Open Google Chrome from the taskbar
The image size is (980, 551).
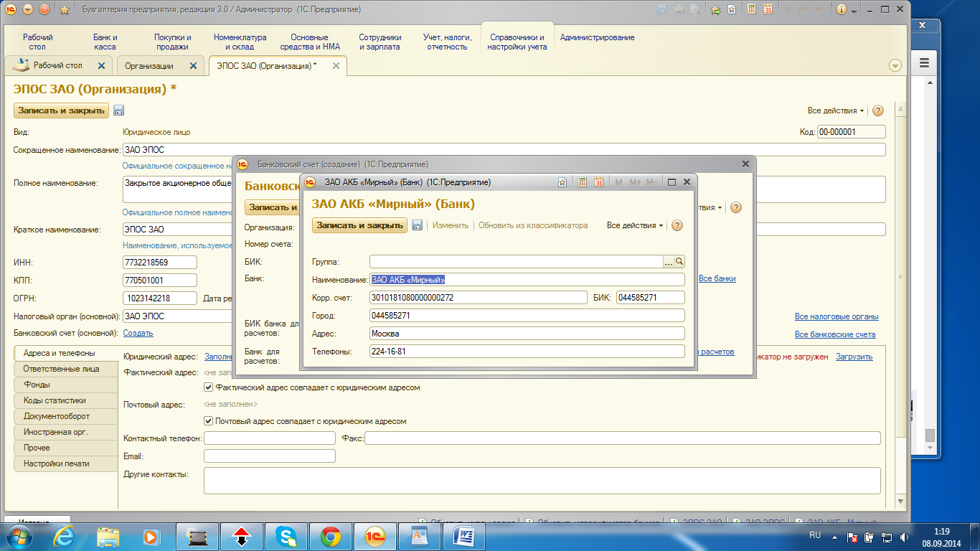pos(331,536)
